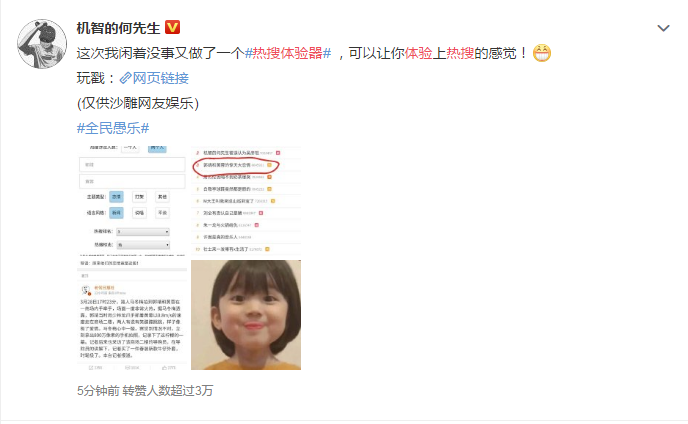Viewport: 688px width, 424px height.
Task: Open the #全民愚乐# hashtag
Action: click(x=113, y=128)
